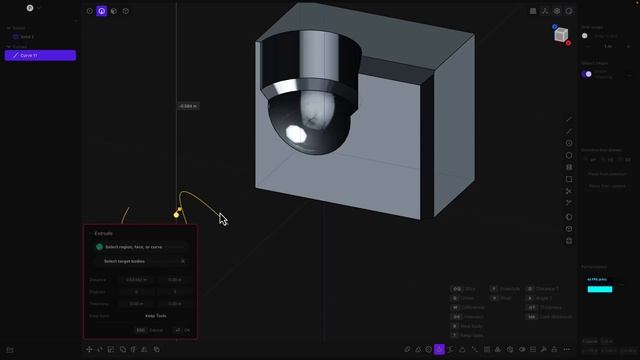The height and width of the screenshot is (360, 640).
Task: Select the Trim scissors tool in right toolbar
Action: [569, 191]
